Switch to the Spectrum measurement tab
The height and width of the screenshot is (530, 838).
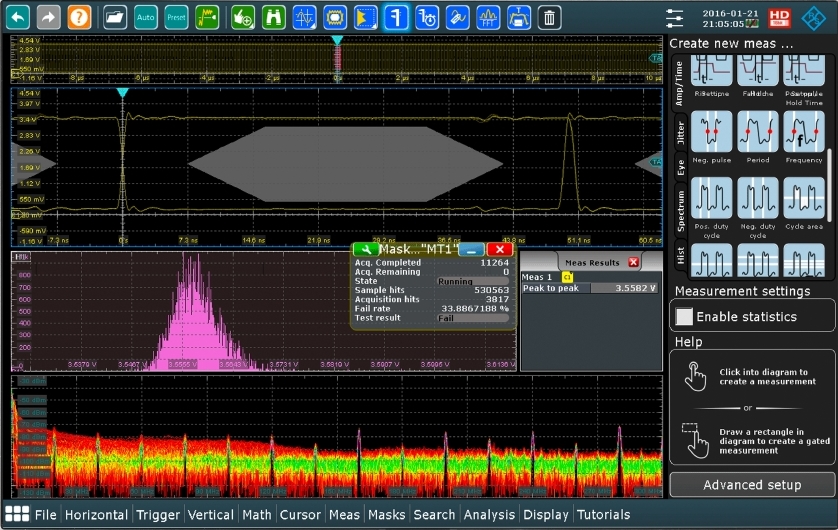[x=681, y=210]
